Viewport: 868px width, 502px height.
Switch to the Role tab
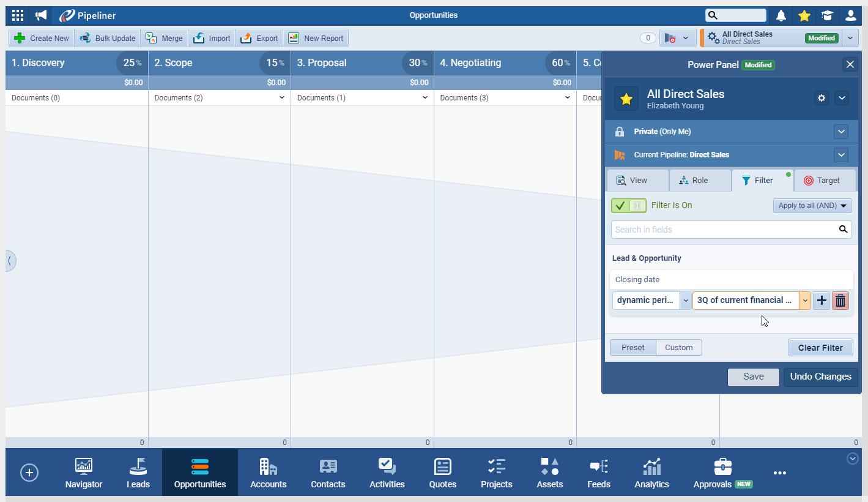point(700,181)
